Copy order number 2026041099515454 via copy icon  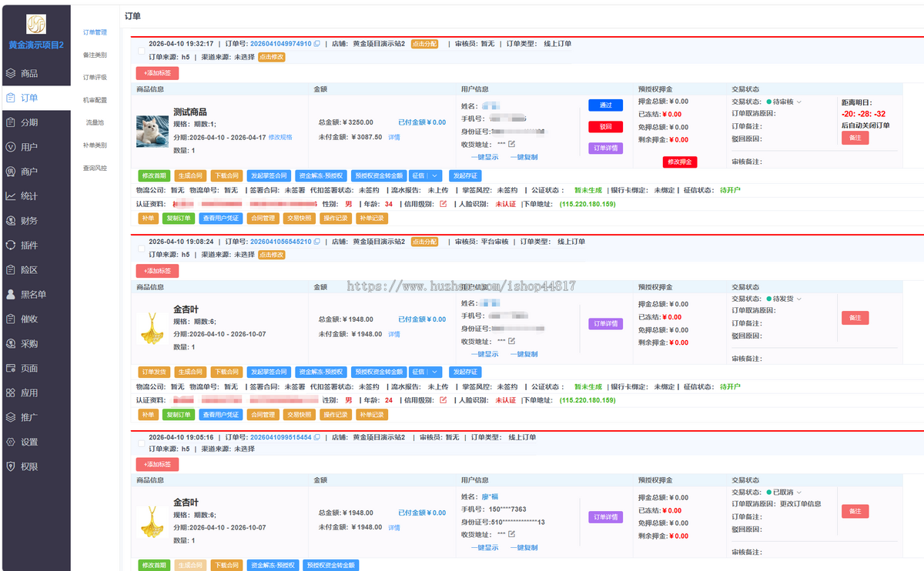pos(316,437)
